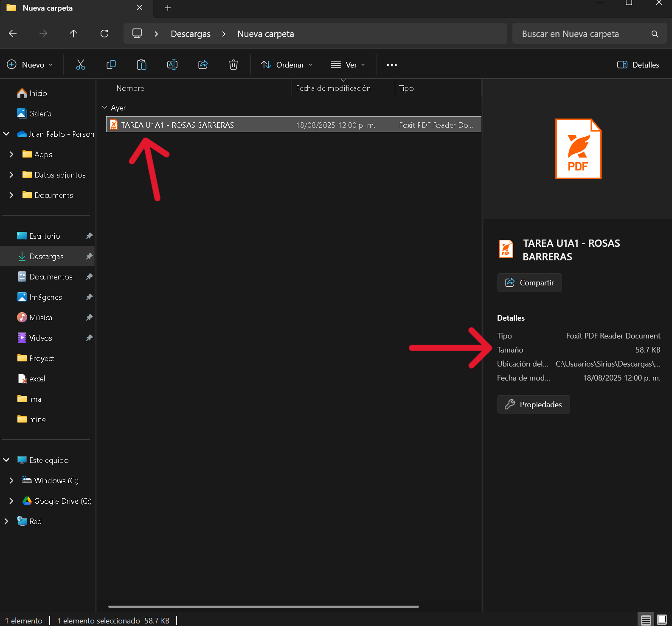Open the ima folder in sidebar
The height and width of the screenshot is (626, 672).
coord(29,399)
